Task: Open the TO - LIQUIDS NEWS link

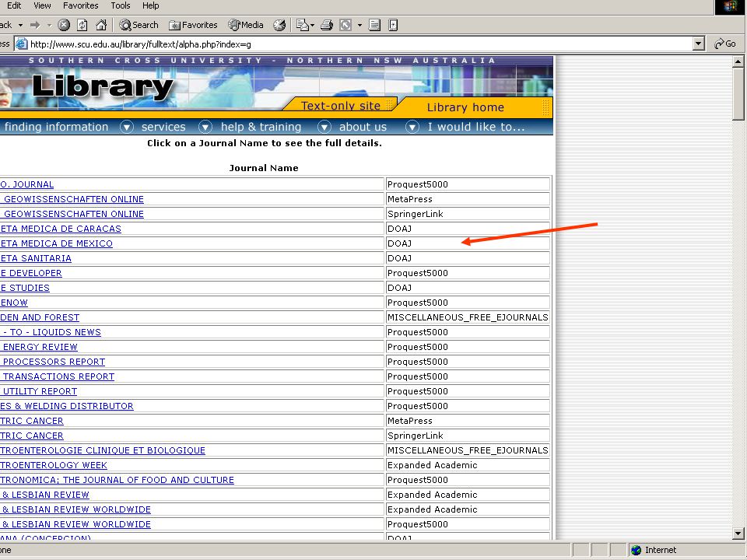Action: tap(51, 332)
